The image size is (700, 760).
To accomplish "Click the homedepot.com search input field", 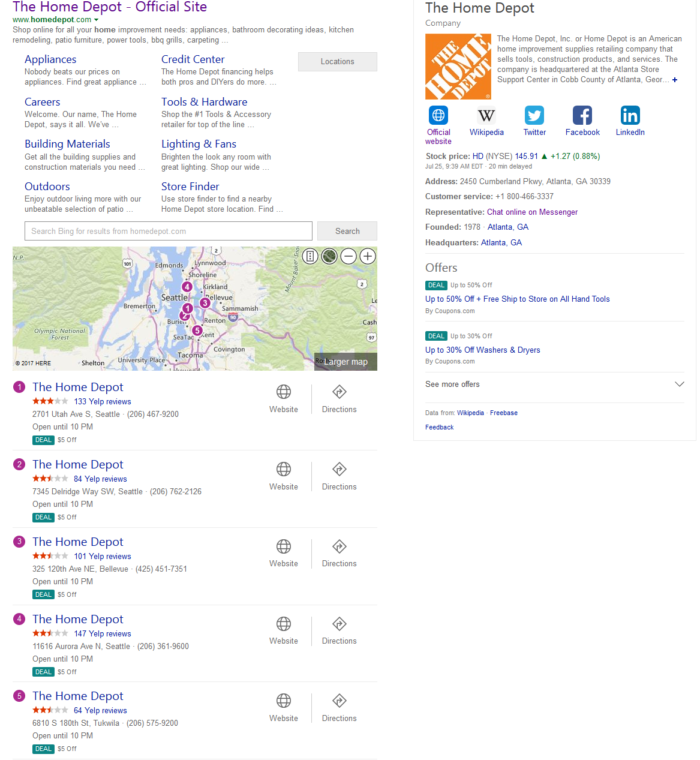I will point(168,231).
